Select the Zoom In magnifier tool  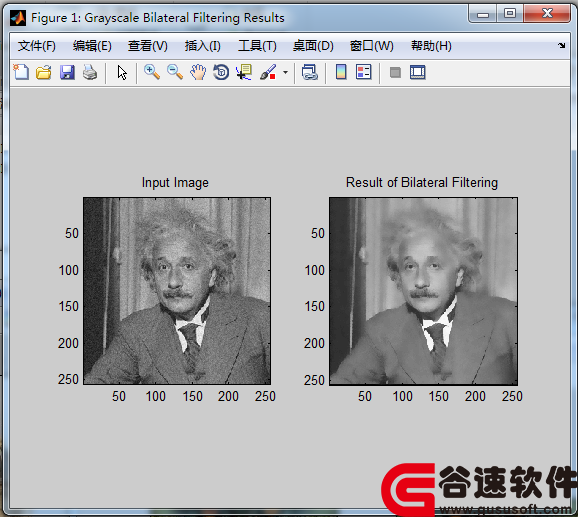(152, 72)
